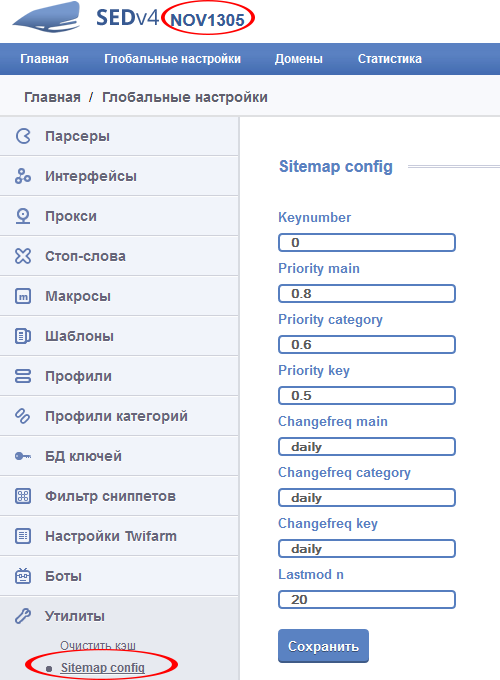Click the Главная breadcrumb link

tap(52, 97)
